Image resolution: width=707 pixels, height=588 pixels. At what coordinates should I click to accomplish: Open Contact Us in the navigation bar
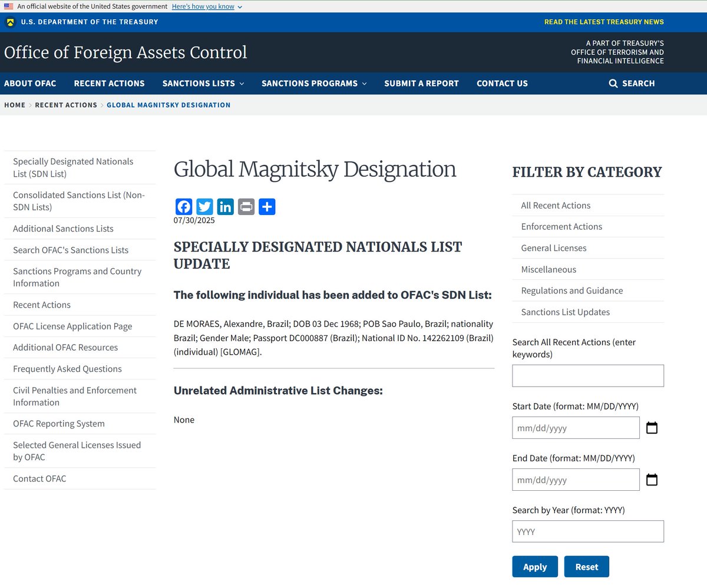[502, 83]
